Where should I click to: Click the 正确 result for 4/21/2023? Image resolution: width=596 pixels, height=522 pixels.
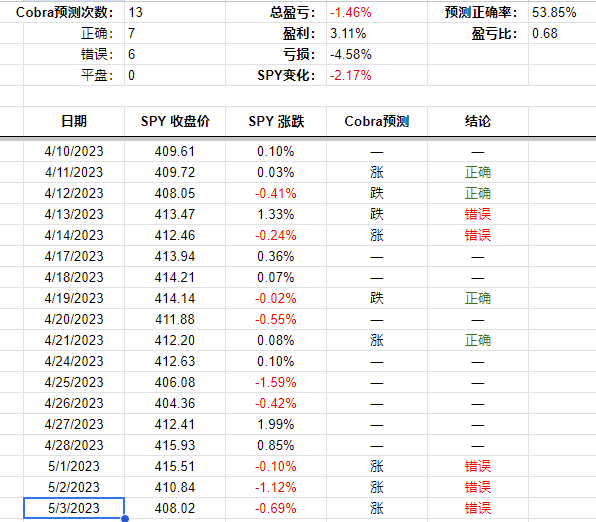478,340
